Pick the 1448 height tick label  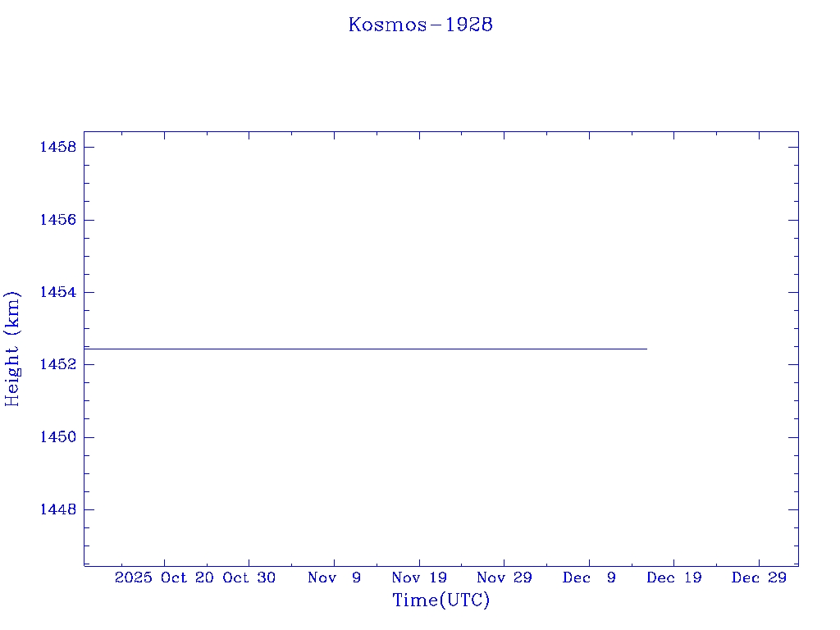(57, 509)
